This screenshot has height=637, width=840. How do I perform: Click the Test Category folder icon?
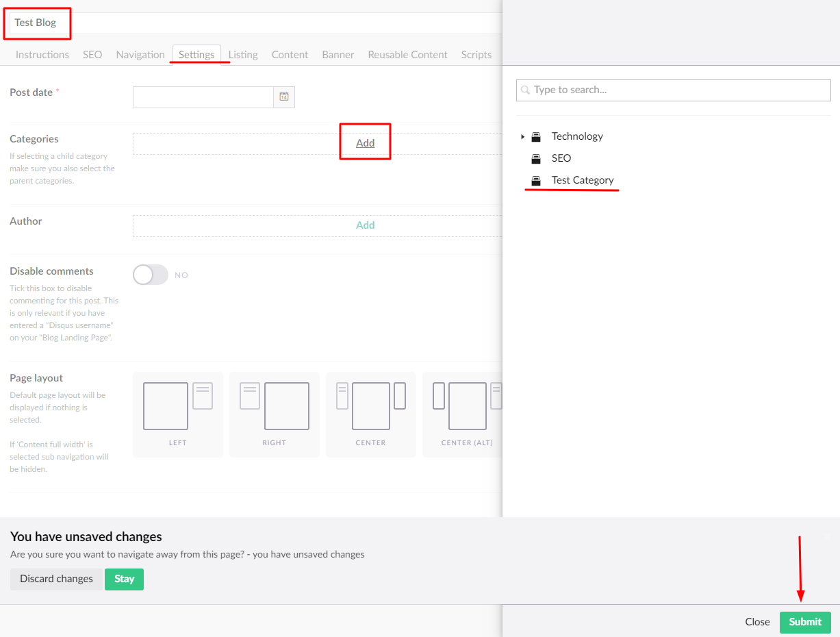click(537, 180)
